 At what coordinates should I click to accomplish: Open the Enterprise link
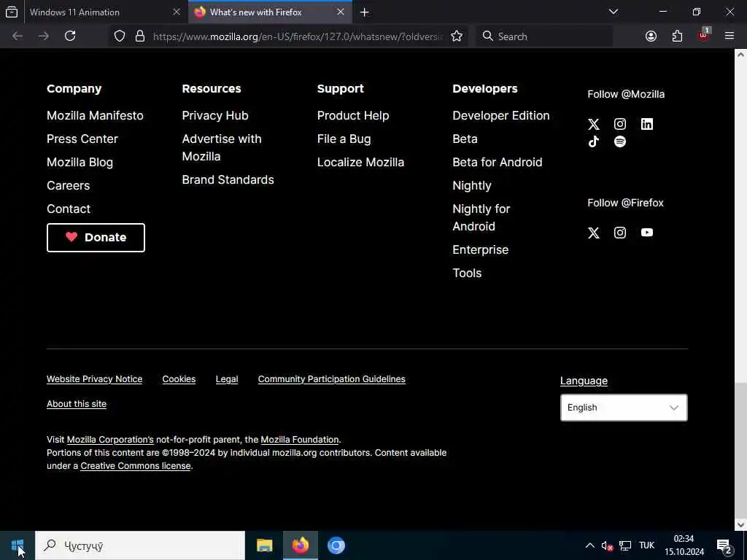click(x=480, y=250)
